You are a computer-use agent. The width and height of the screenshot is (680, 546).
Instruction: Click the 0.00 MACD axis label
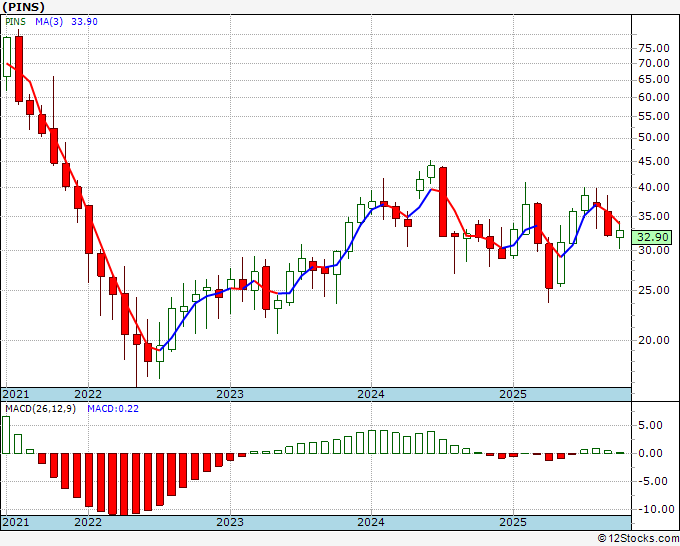coord(650,454)
